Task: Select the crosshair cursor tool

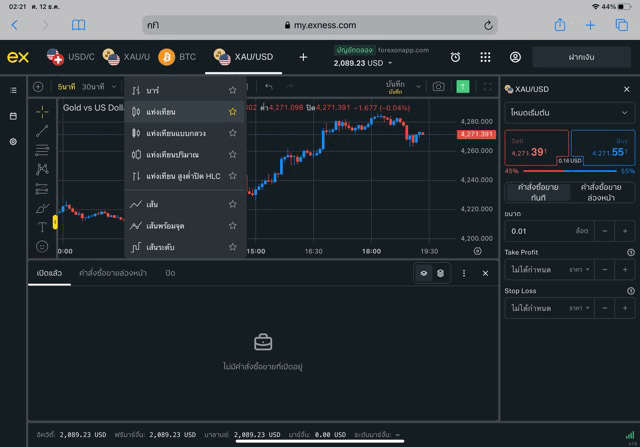Action: (42, 111)
